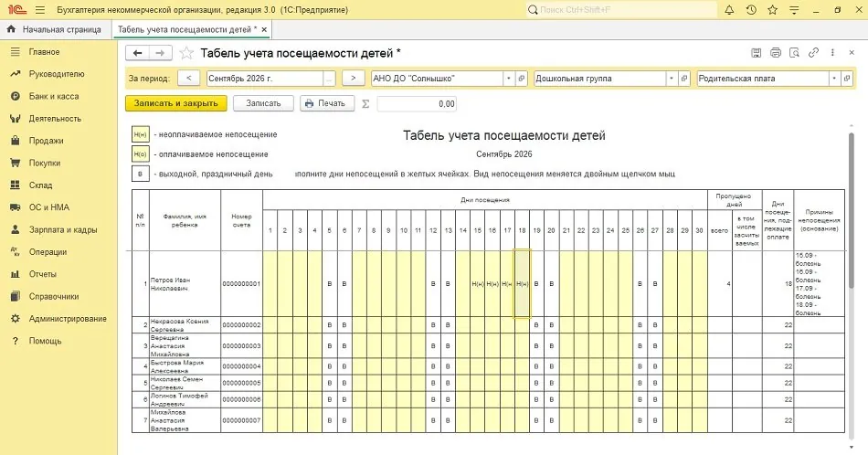Select the row Некрасова Ксения Сергеевна
Viewport: 868px width, 455px height.
tap(488, 325)
